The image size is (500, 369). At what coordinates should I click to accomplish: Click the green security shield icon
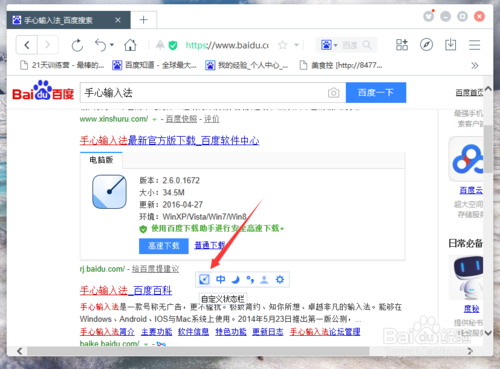[173, 45]
